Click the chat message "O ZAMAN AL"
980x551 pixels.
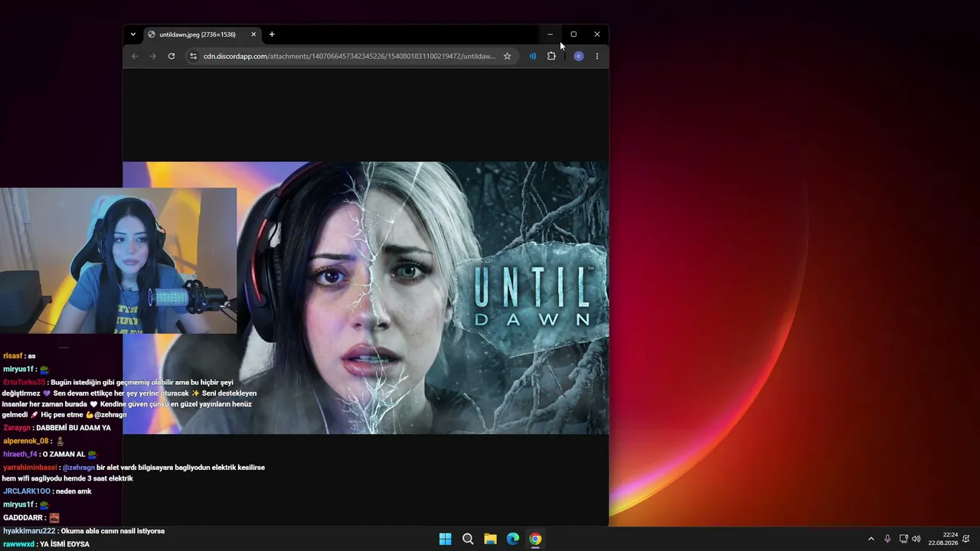coord(64,455)
